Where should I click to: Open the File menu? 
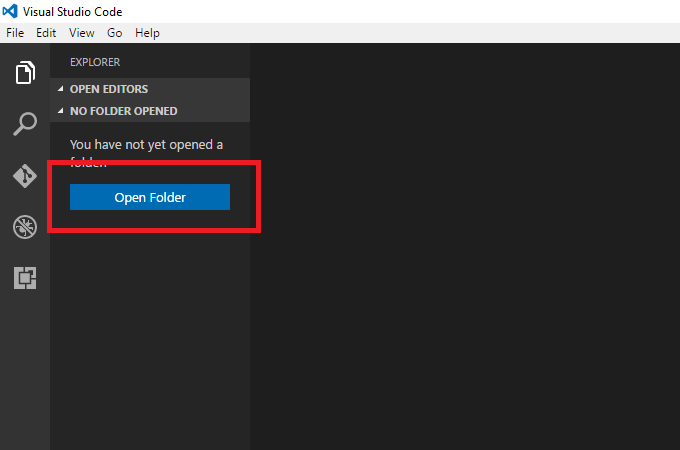[x=15, y=33]
